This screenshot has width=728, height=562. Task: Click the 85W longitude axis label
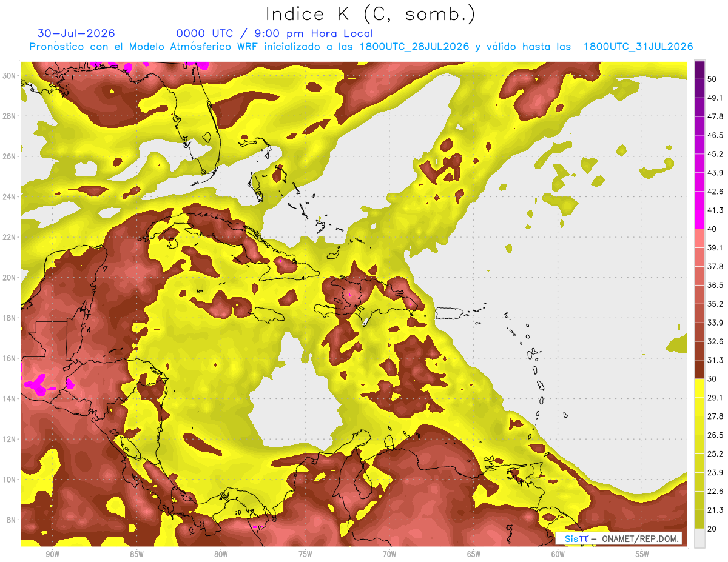[136, 554]
